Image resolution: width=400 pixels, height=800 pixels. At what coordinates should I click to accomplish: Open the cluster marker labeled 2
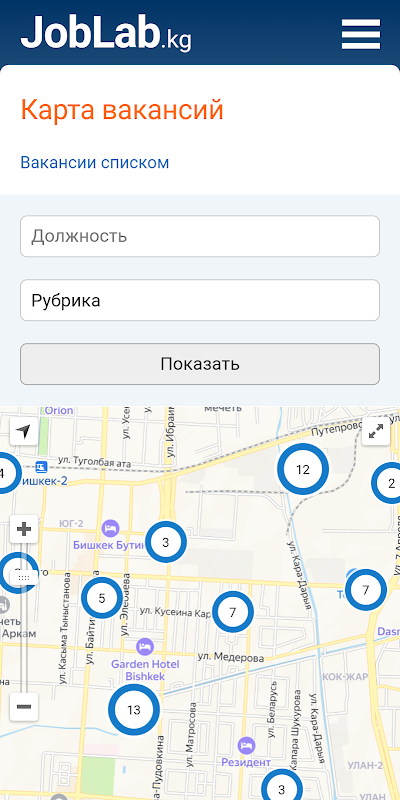click(x=388, y=483)
